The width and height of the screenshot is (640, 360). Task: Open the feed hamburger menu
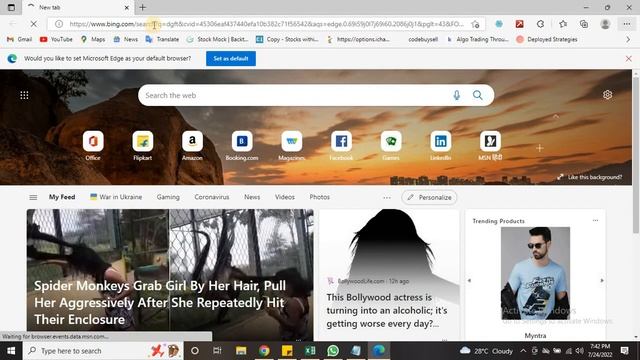pyautogui.click(x=33, y=197)
